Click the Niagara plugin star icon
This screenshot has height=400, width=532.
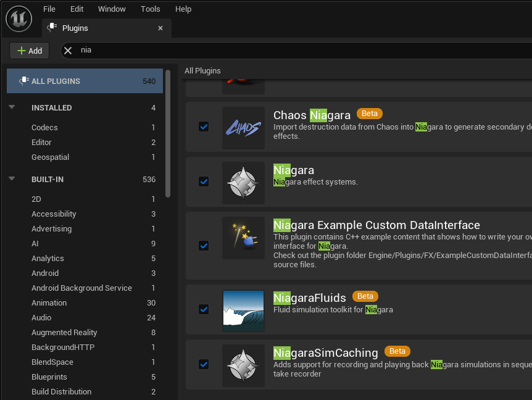point(243,183)
